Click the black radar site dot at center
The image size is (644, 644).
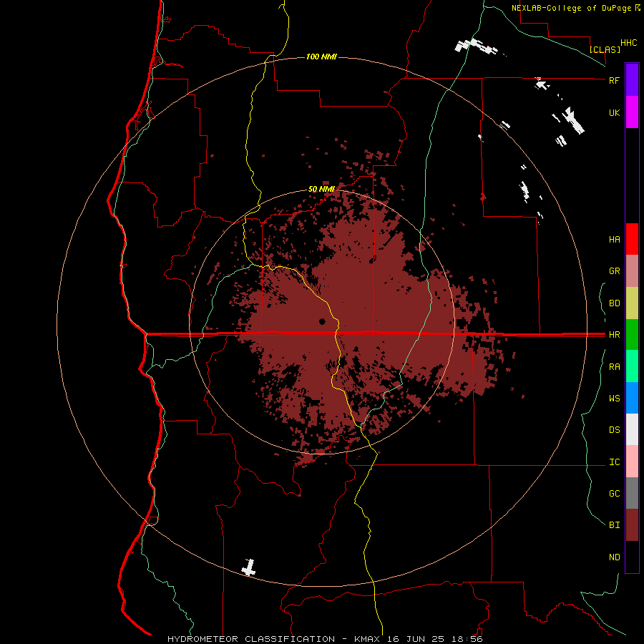322,321
